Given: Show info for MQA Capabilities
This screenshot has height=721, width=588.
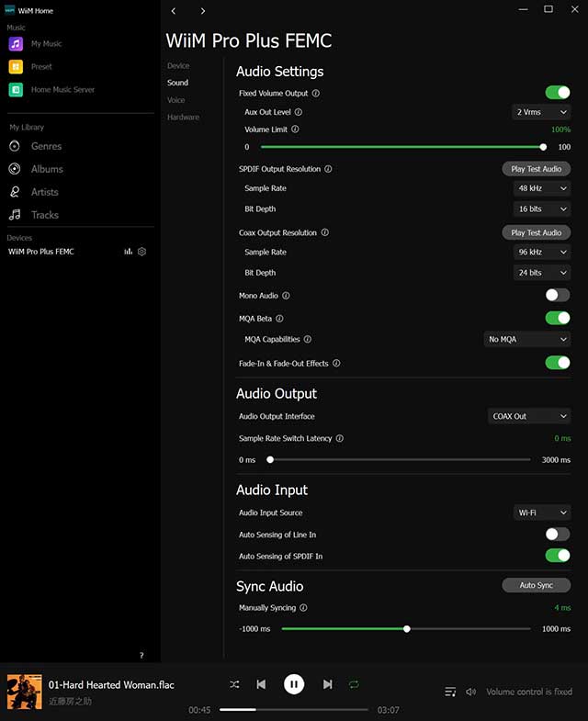Looking at the screenshot, I should click(308, 339).
